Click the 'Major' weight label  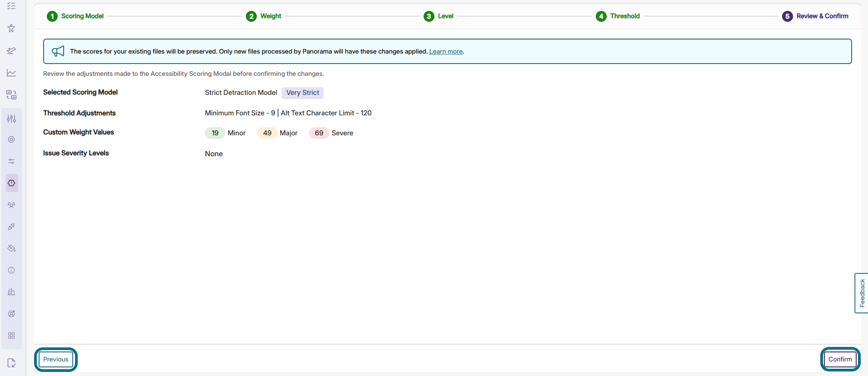point(289,133)
